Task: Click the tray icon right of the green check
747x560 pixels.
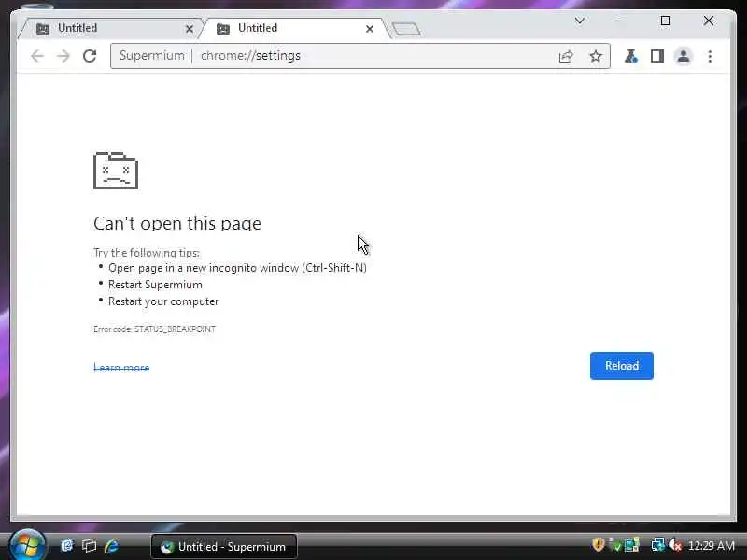Action: point(632,545)
